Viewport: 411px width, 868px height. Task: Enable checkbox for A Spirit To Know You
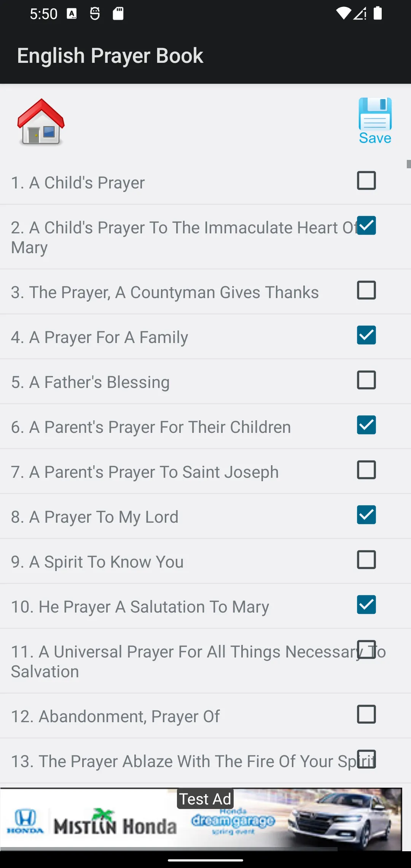[x=366, y=560]
